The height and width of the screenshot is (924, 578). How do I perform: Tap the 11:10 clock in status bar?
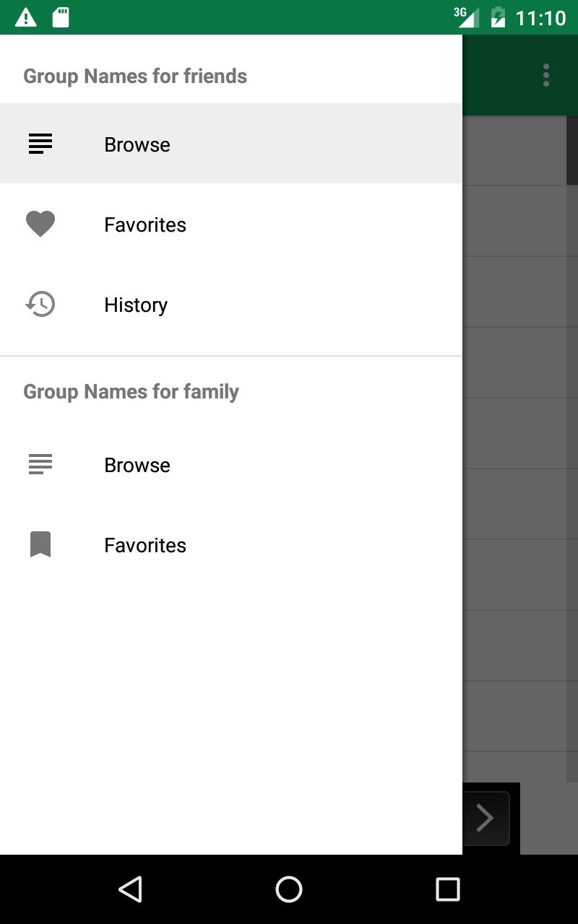pyautogui.click(x=540, y=17)
